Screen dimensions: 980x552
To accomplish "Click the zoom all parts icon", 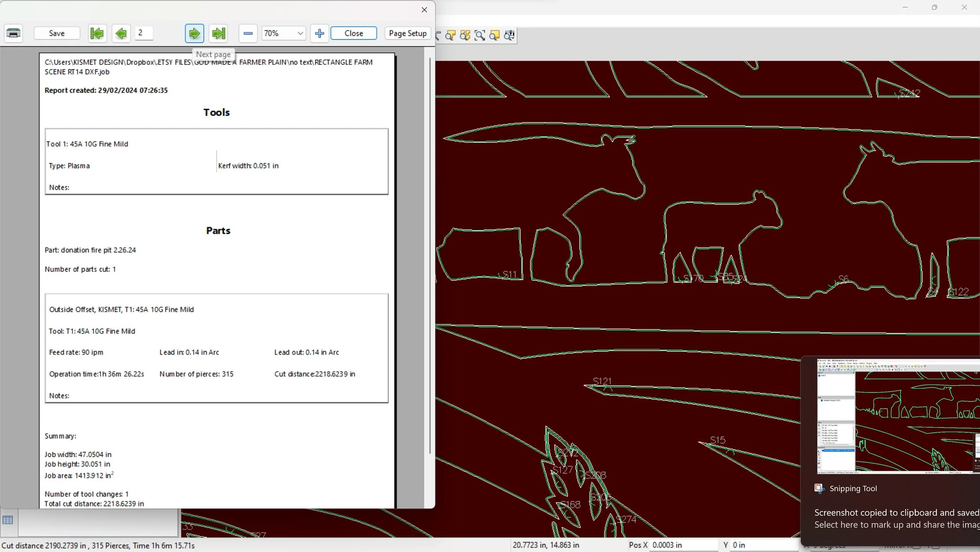I will pos(465,36).
